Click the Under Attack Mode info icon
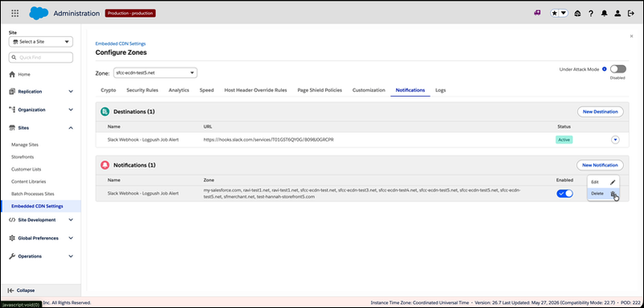The image size is (644, 308). [x=605, y=69]
